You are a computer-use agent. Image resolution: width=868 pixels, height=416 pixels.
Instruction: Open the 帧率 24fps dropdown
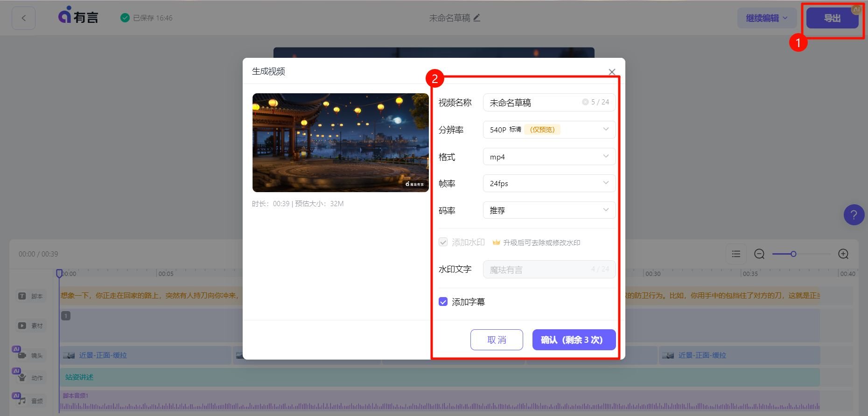[x=549, y=183]
